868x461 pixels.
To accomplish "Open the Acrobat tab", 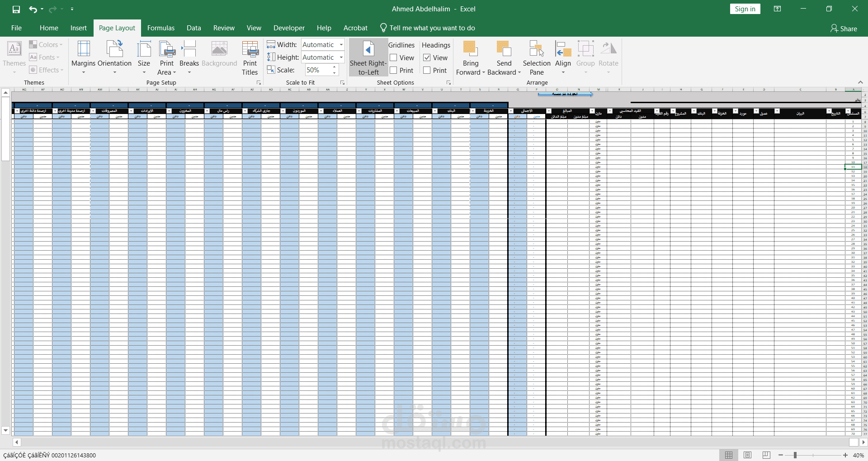I will pyautogui.click(x=355, y=28).
